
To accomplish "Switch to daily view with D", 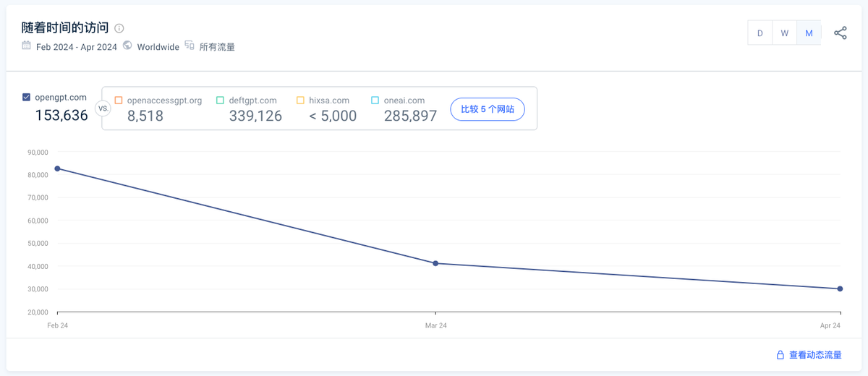I will point(760,33).
